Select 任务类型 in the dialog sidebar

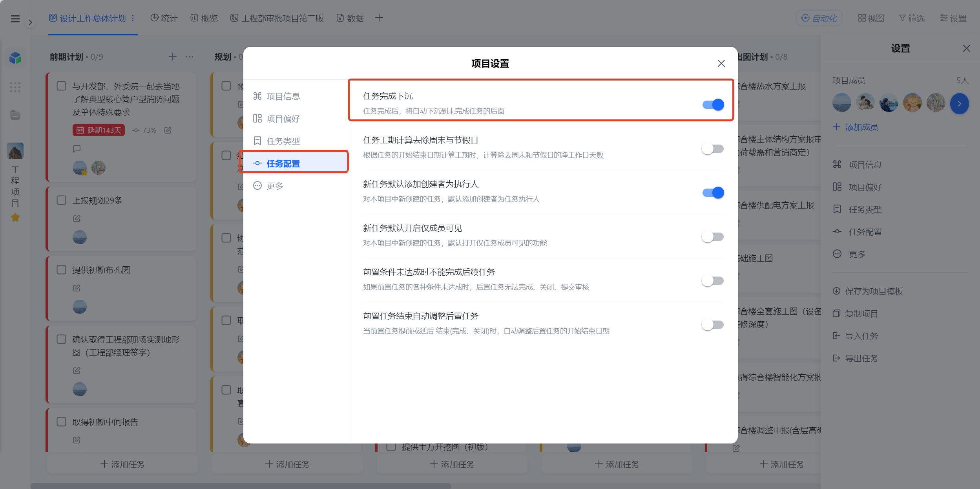[x=296, y=141]
